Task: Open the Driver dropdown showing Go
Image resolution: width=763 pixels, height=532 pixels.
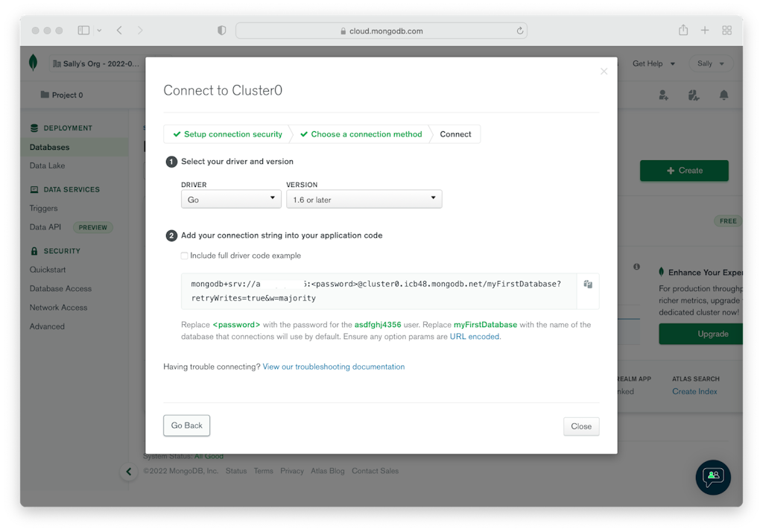Action: [x=230, y=199]
